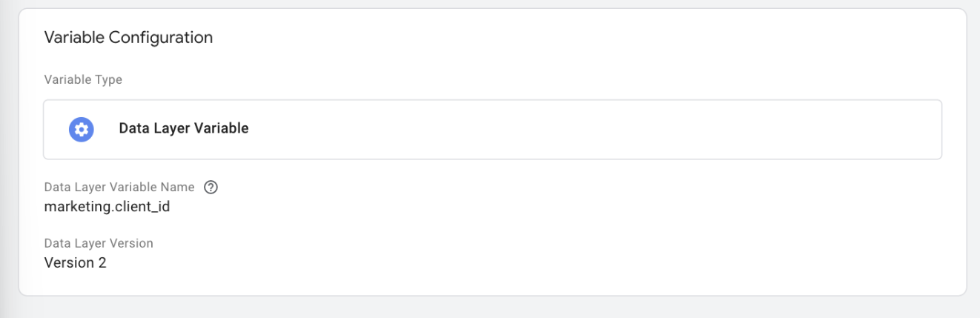Click the gray margin left of the card
The height and width of the screenshot is (318, 980).
point(8,148)
